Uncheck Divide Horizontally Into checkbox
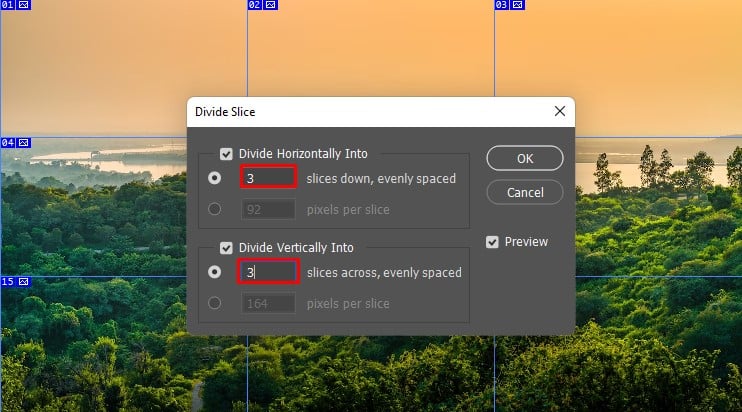The image size is (742, 412). (x=227, y=154)
